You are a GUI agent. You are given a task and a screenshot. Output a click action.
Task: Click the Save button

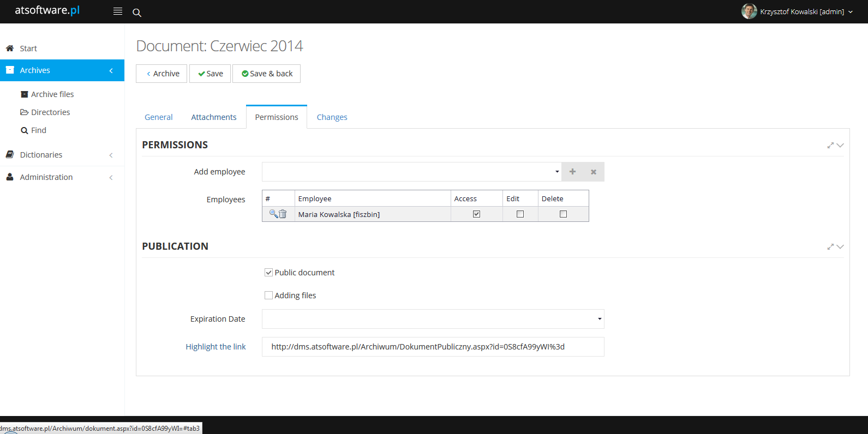(210, 74)
